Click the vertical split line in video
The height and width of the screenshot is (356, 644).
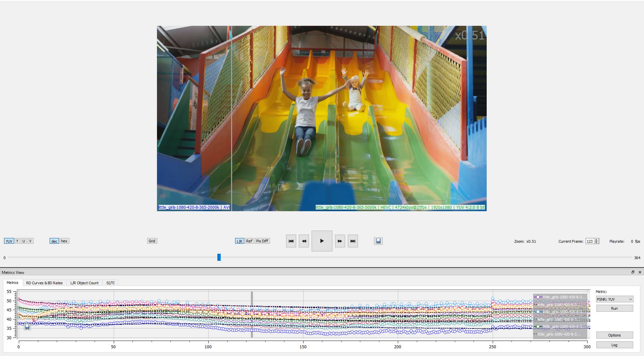click(231, 118)
